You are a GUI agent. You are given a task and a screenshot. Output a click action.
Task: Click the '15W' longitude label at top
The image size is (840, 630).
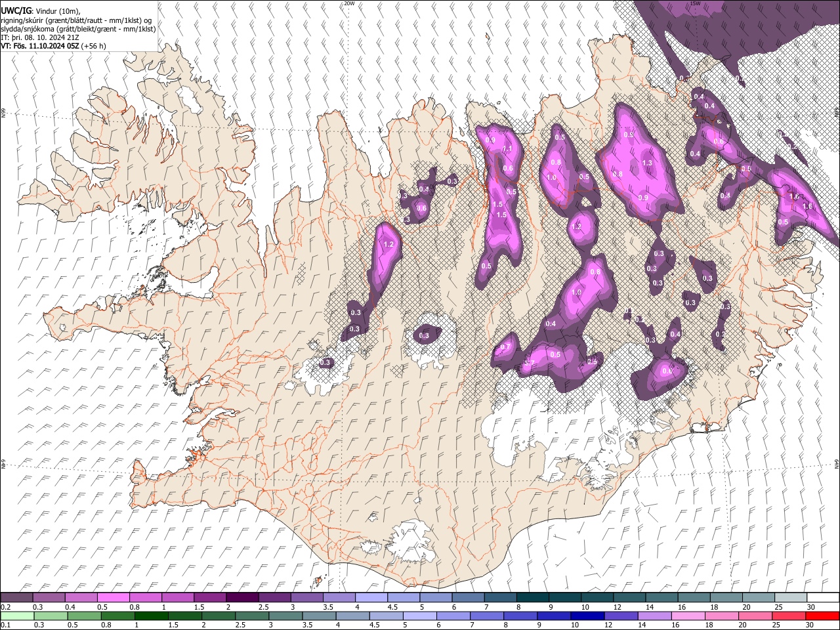point(696,3)
